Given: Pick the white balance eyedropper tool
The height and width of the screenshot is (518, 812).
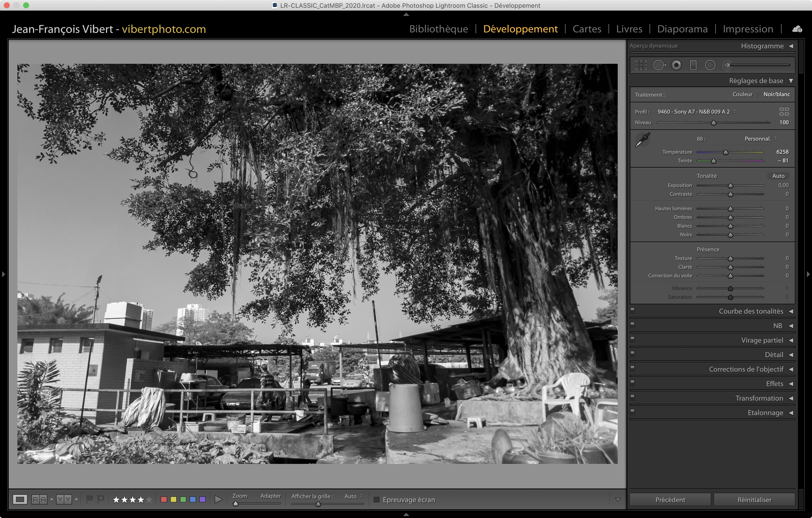Looking at the screenshot, I should pos(642,139).
